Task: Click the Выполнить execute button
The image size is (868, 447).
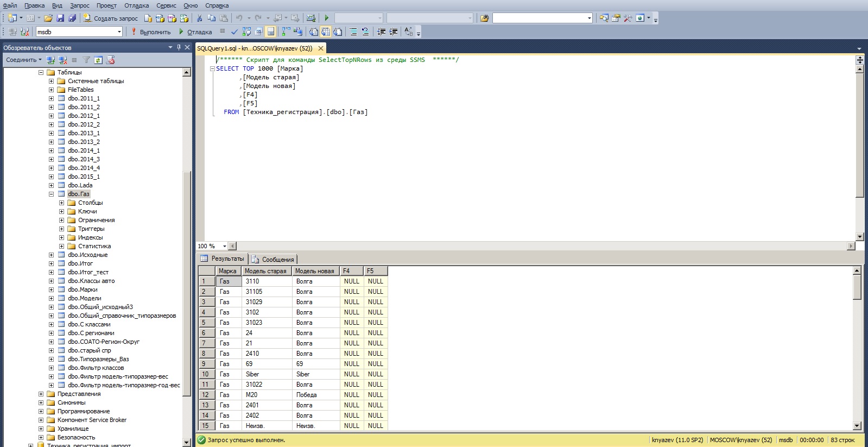Action: (150, 32)
